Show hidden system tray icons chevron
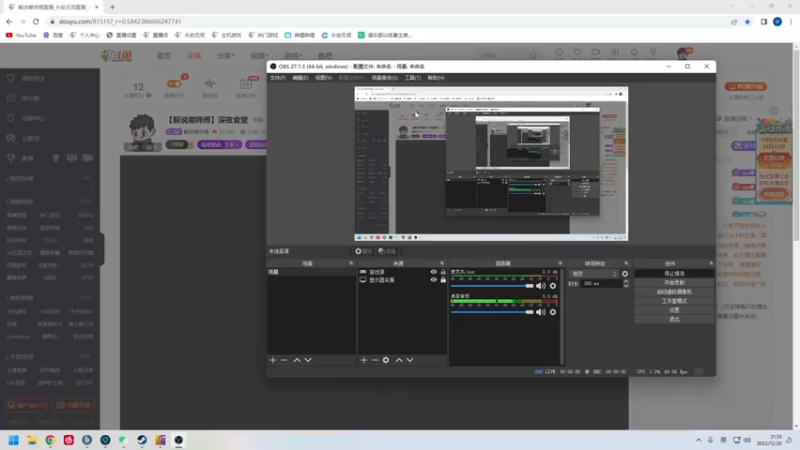 [x=698, y=440]
